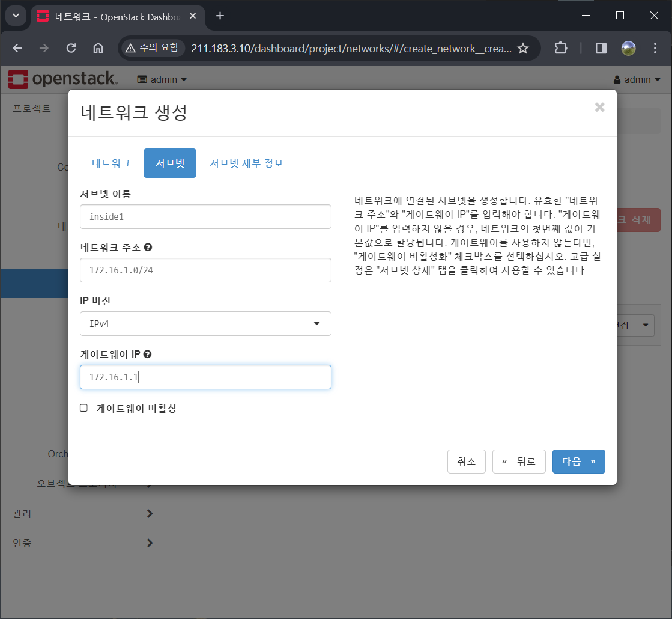The image size is (672, 619).
Task: Open the Chrome profile avatar
Action: (628, 48)
